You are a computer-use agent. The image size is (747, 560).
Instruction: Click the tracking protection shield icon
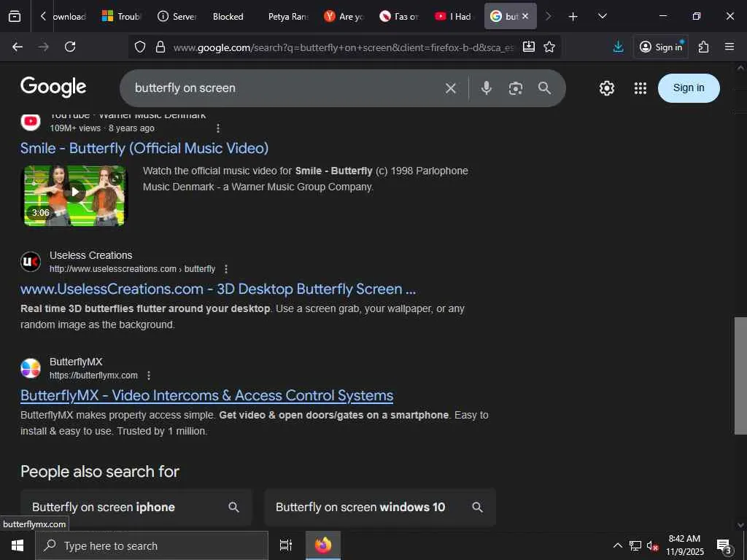pyautogui.click(x=139, y=47)
